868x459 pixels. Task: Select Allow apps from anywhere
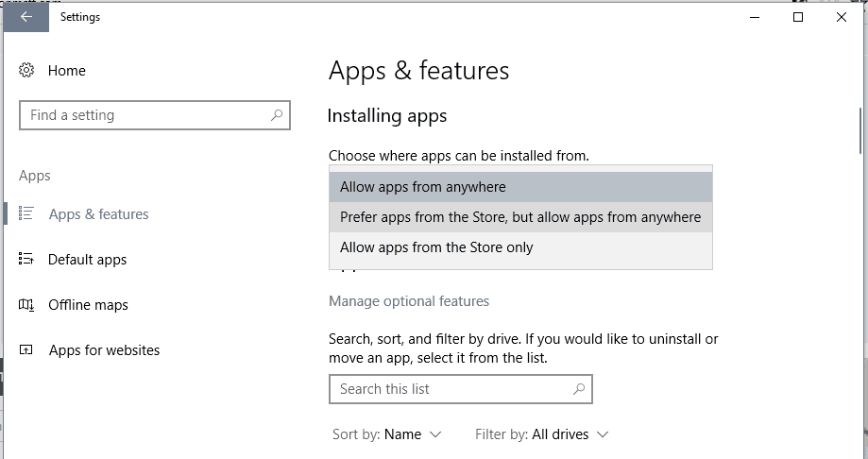[520, 187]
